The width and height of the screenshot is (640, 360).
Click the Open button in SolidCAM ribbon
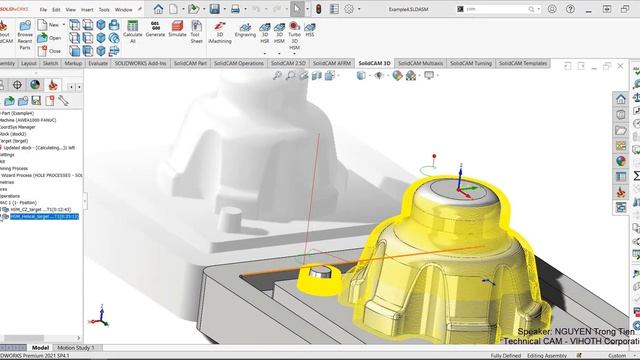(x=49, y=38)
